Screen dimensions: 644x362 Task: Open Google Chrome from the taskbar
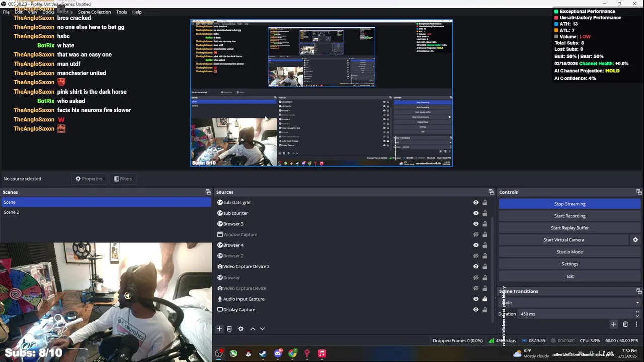[292, 354]
